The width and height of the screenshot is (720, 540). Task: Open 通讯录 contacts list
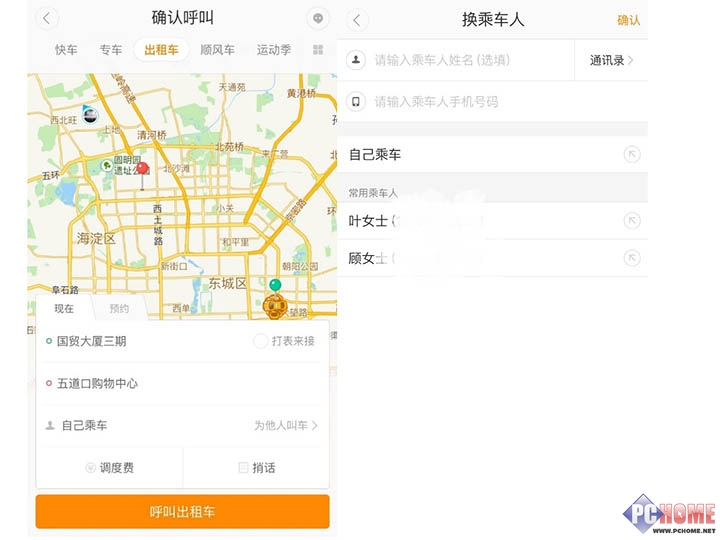pos(611,60)
